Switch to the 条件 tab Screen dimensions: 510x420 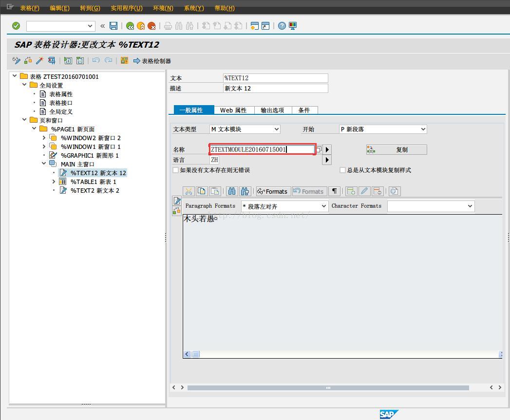coord(304,110)
